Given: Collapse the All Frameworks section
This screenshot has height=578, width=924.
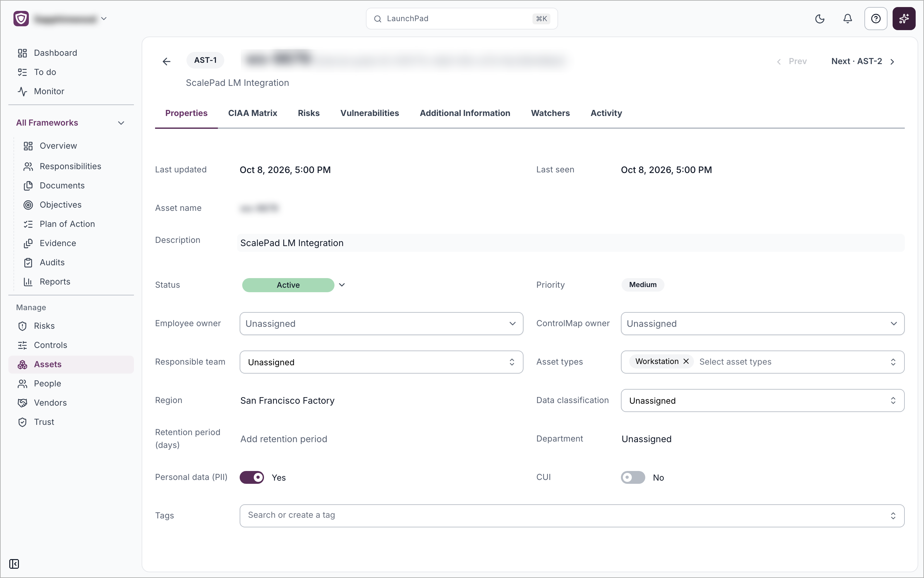Looking at the screenshot, I should click(x=121, y=123).
